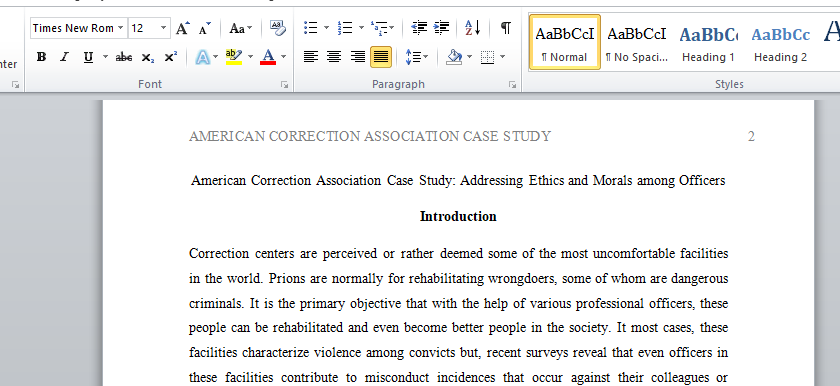The width and height of the screenshot is (840, 386).
Task: Open the Paragraph dialog launcher
Action: pyautogui.click(x=513, y=85)
